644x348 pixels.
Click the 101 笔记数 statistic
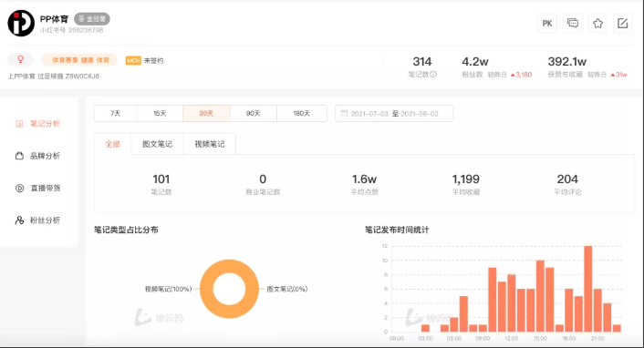[x=161, y=184]
